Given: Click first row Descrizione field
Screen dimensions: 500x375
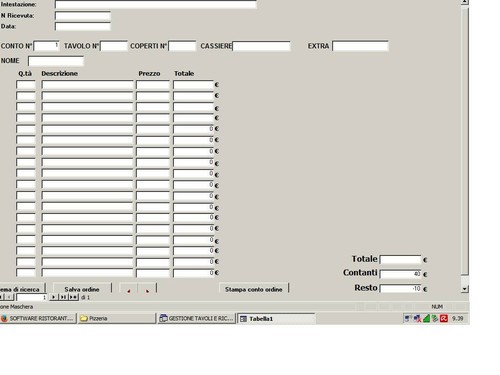Looking at the screenshot, I should click(87, 85).
